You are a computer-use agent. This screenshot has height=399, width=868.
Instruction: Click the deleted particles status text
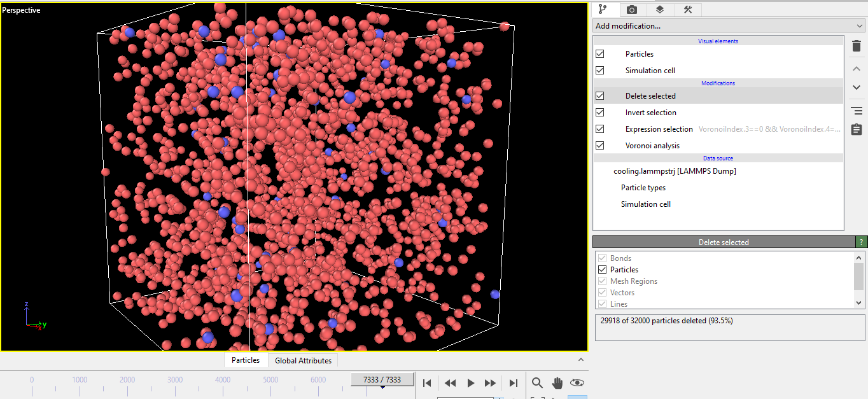[666, 321]
